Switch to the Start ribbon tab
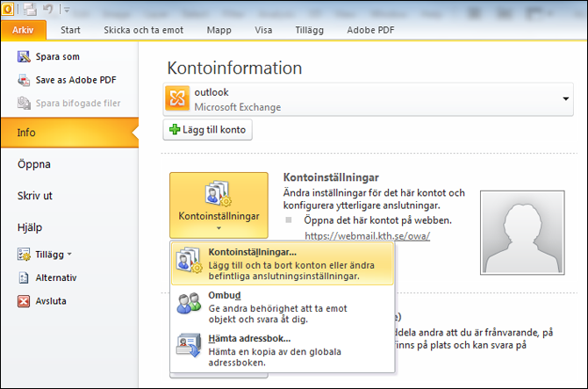 70,30
